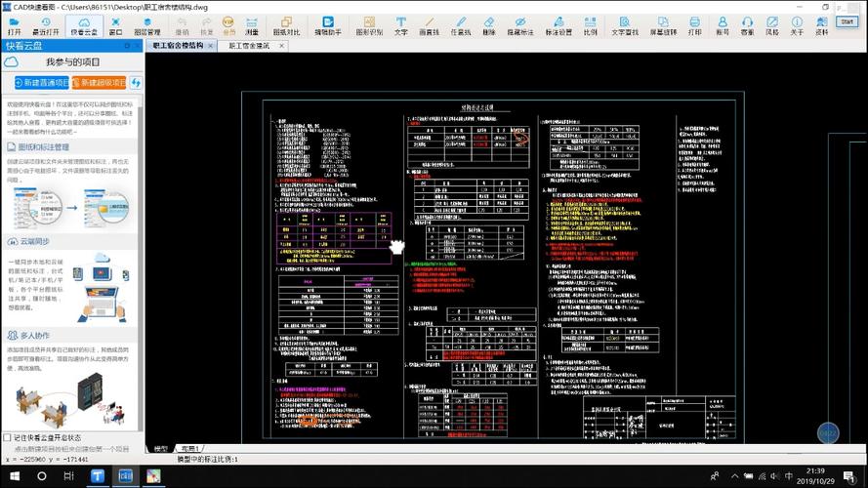Open 客服 customer service headset icon
868x488 pixels.
[x=747, y=26]
